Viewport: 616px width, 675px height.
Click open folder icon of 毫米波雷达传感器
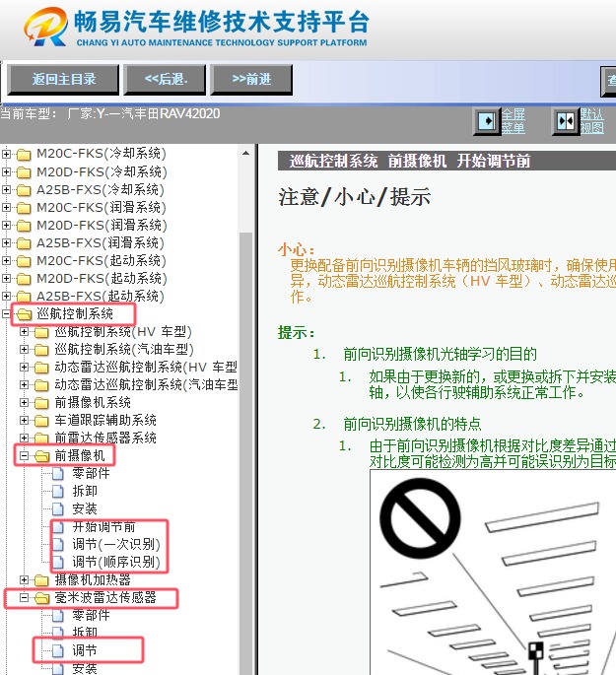[41, 598]
